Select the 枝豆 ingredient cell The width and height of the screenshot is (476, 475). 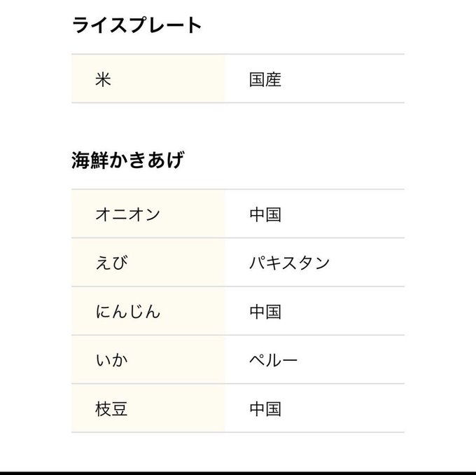(111, 408)
